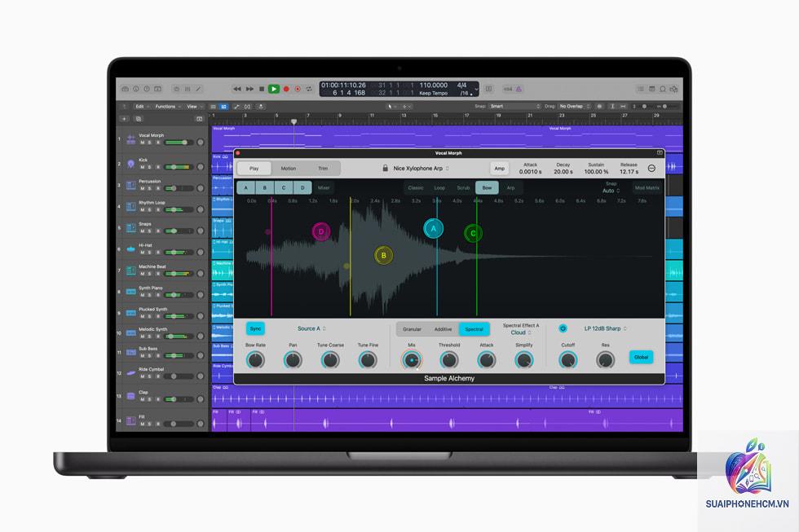Select source B button
Screen dimensions: 799x532
click(265, 188)
